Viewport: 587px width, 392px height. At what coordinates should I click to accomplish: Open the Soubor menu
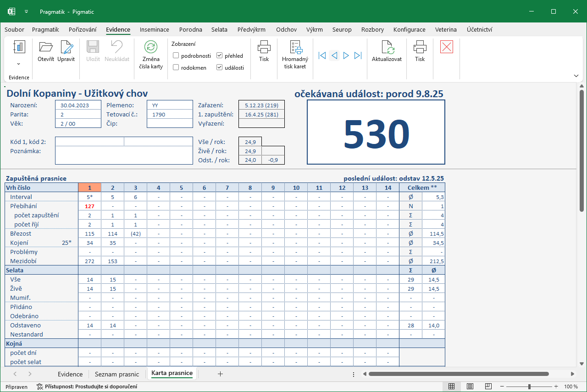pyautogui.click(x=14, y=29)
